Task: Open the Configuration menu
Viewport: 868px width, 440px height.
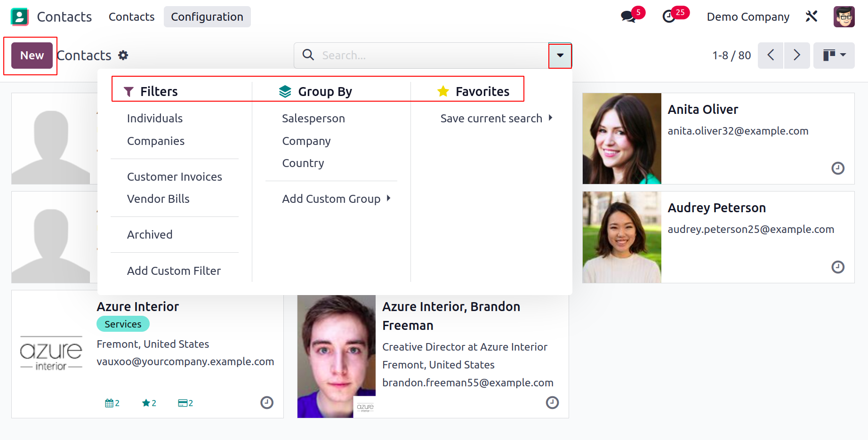Action: pos(207,17)
